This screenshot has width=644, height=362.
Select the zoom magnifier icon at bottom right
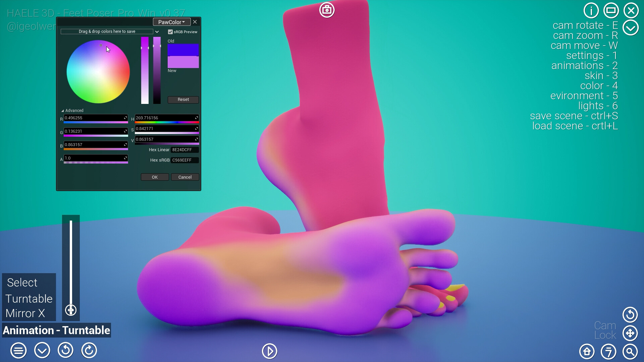coord(630,352)
